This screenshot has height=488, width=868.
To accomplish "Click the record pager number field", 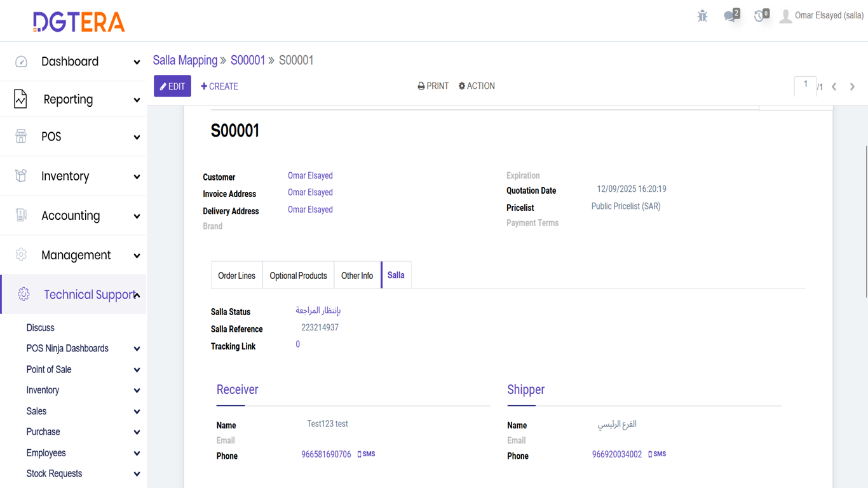I will (x=805, y=86).
